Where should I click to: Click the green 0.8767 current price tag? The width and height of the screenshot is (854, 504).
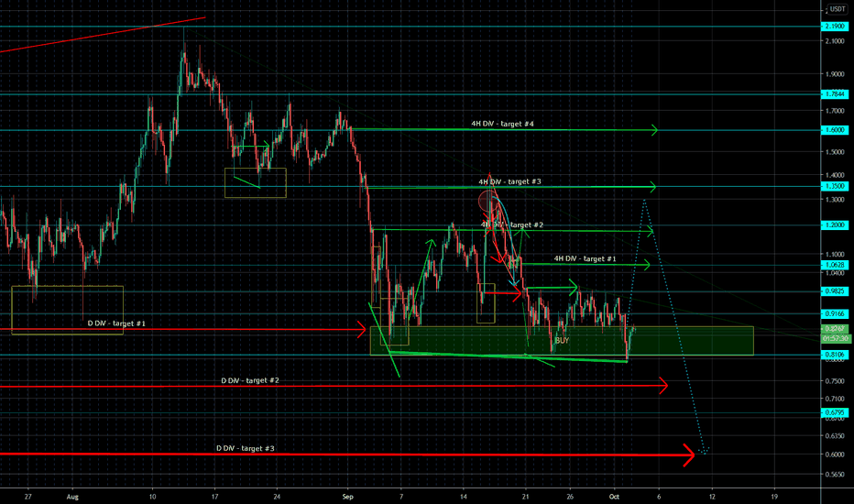835,329
